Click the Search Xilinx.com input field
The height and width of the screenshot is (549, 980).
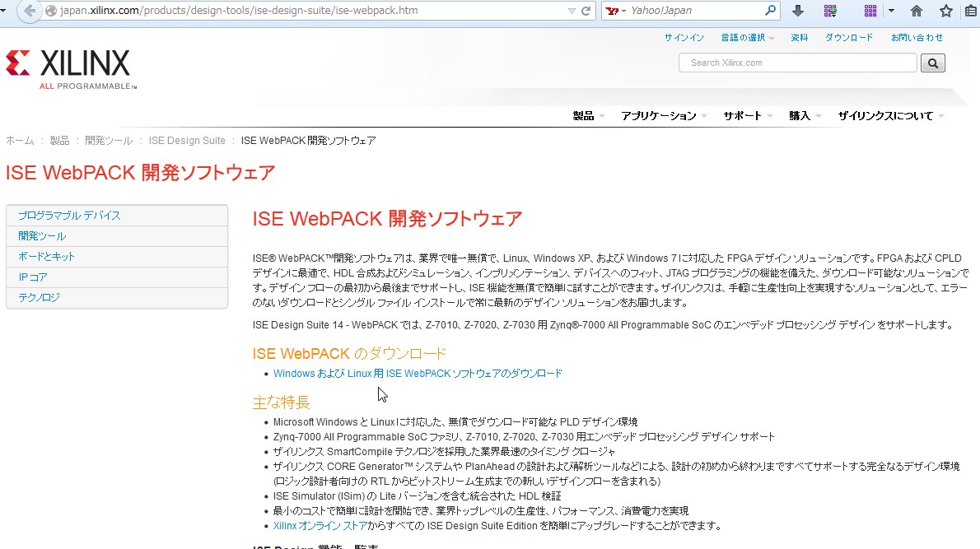tap(797, 63)
